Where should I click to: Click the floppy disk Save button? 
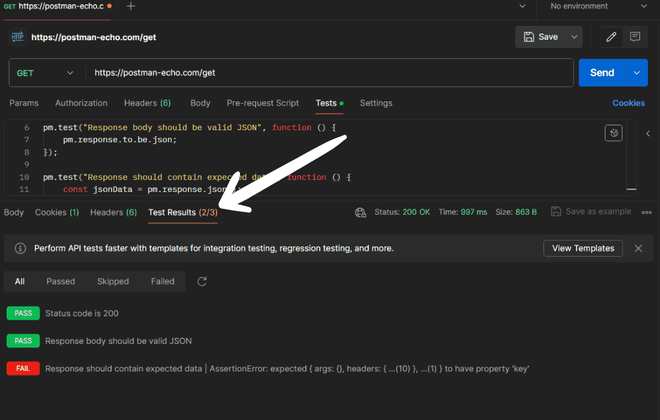click(541, 37)
